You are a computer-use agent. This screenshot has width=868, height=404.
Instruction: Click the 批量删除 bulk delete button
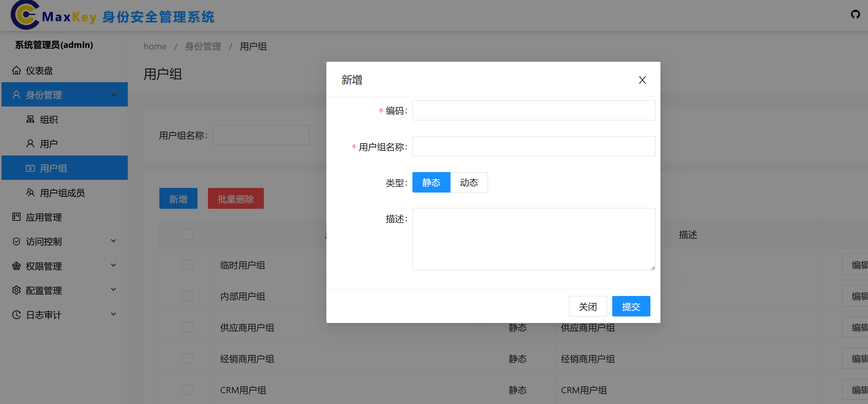tap(235, 198)
